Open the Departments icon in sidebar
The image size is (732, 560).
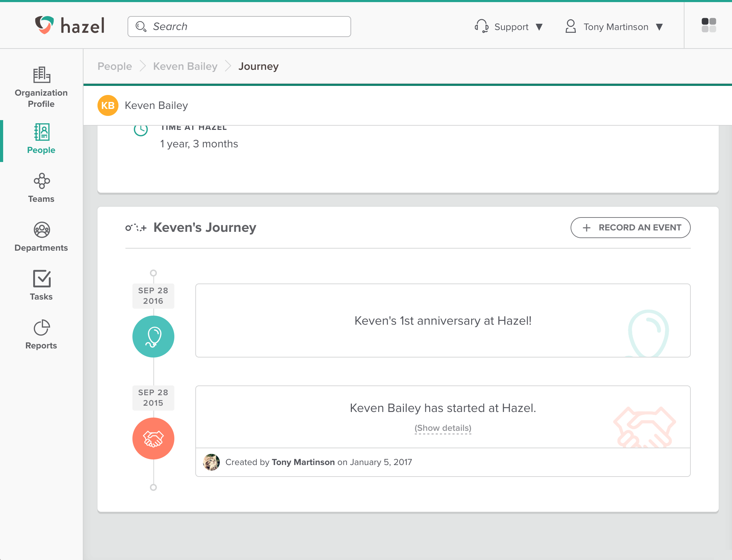42,230
